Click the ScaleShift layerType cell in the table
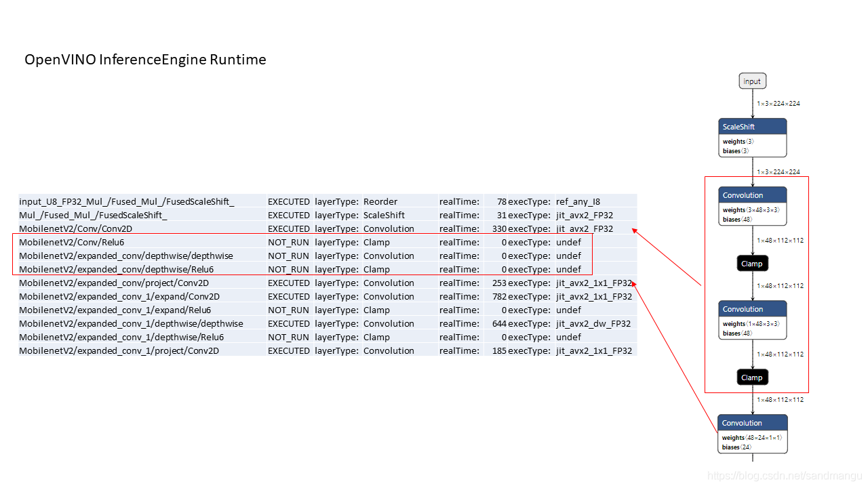This screenshot has width=868, height=488. [384, 215]
